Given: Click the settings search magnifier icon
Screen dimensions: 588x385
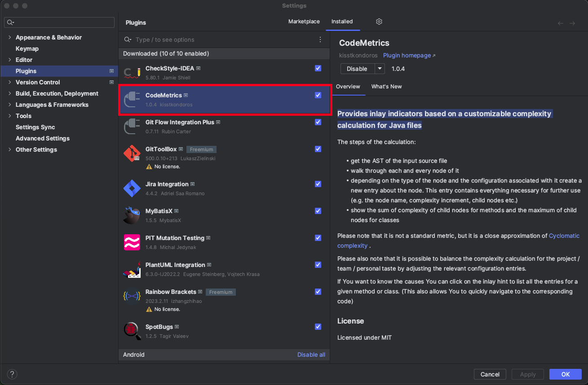Looking at the screenshot, I should (10, 22).
